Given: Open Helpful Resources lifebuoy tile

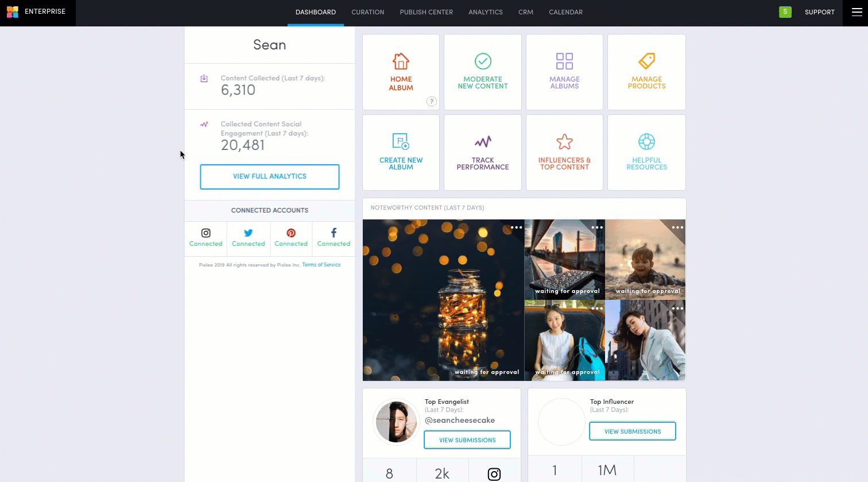Looking at the screenshot, I should pyautogui.click(x=646, y=152).
